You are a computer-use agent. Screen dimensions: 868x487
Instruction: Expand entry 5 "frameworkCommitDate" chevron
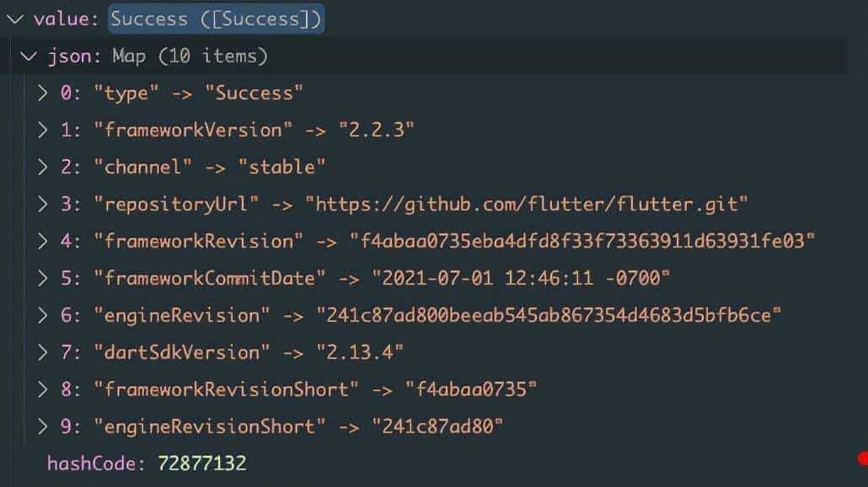click(x=43, y=278)
